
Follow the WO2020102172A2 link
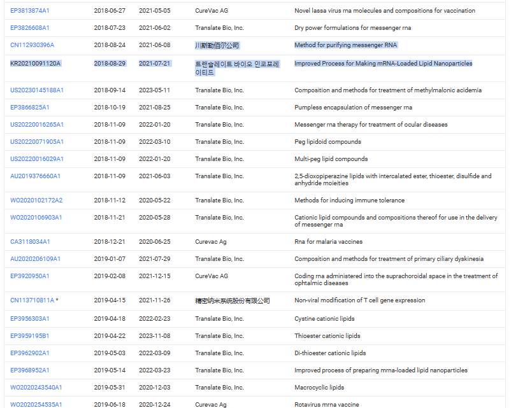(x=36, y=200)
